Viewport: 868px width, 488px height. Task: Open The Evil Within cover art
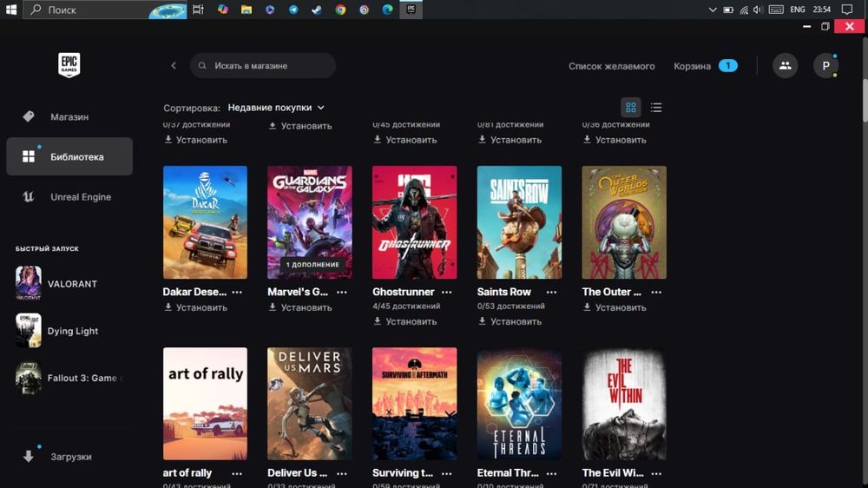pos(624,404)
